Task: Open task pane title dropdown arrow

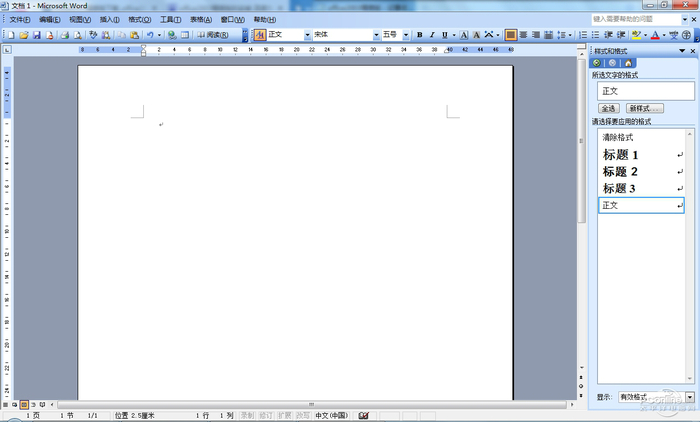Action: point(682,51)
